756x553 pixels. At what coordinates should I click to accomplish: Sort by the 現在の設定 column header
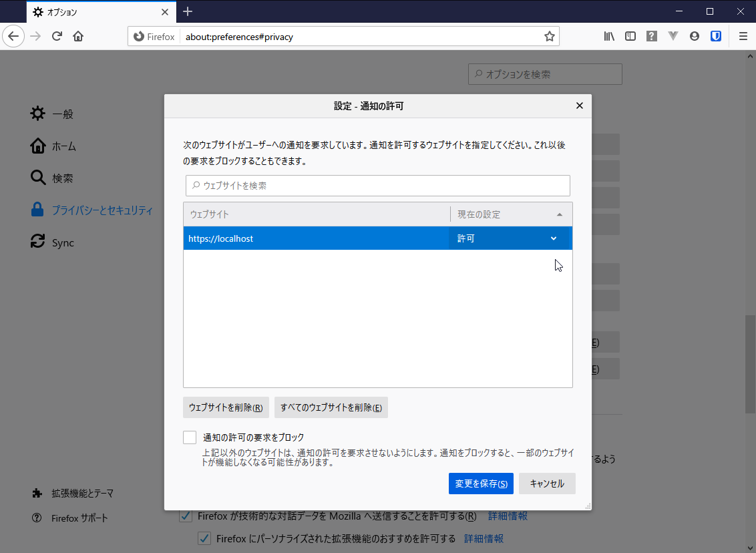click(511, 214)
